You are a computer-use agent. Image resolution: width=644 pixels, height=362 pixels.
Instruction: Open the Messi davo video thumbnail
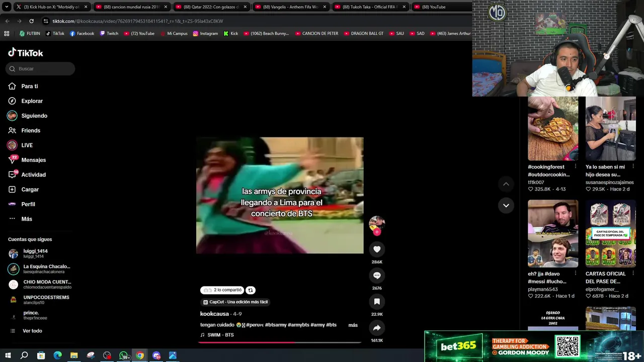pos(553,233)
